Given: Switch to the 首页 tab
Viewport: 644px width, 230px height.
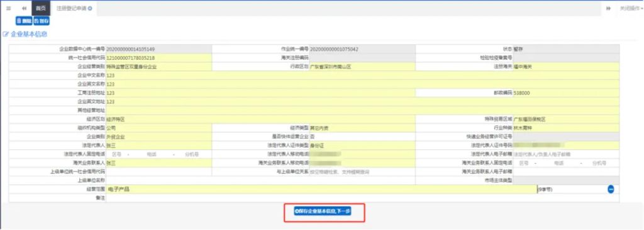Looking at the screenshot, I should pyautogui.click(x=41, y=8).
